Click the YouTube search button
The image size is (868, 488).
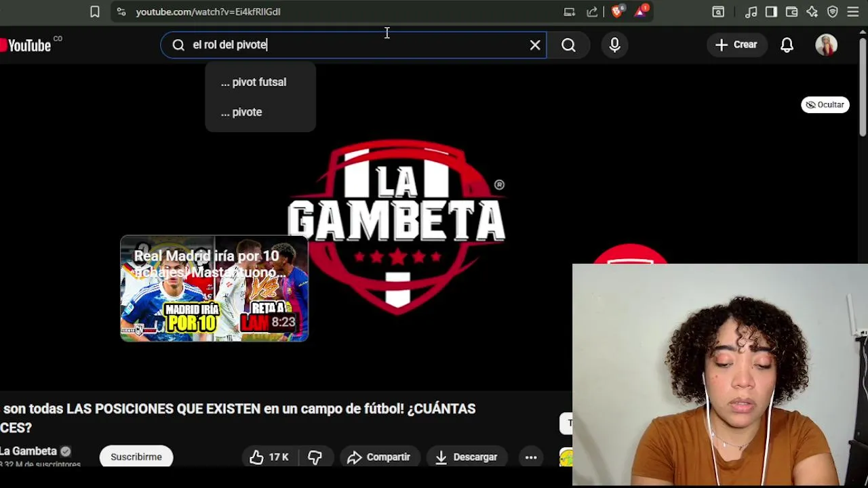click(568, 45)
